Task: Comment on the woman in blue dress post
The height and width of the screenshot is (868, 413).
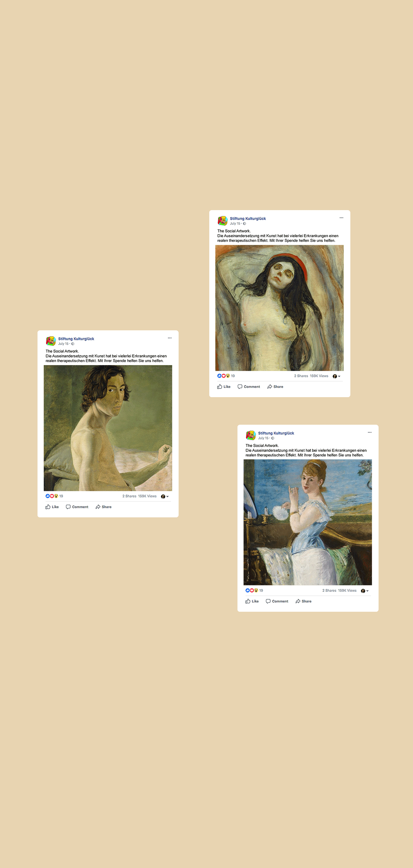Action: (x=277, y=601)
